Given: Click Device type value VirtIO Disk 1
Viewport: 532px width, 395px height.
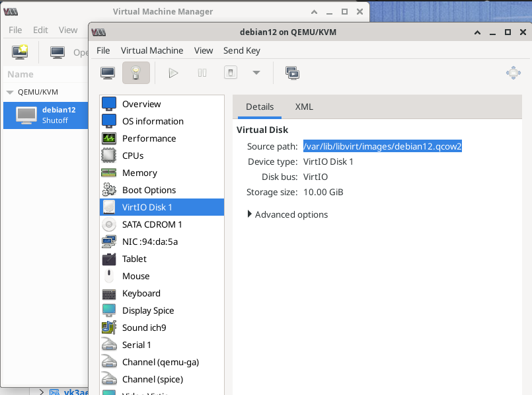Looking at the screenshot, I should click(328, 161).
